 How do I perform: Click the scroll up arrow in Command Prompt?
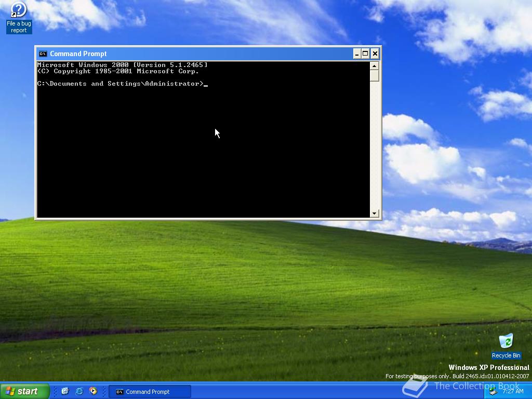coord(374,66)
